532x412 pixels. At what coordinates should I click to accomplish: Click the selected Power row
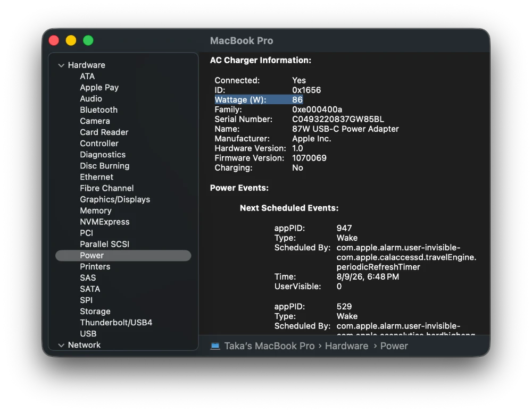123,256
